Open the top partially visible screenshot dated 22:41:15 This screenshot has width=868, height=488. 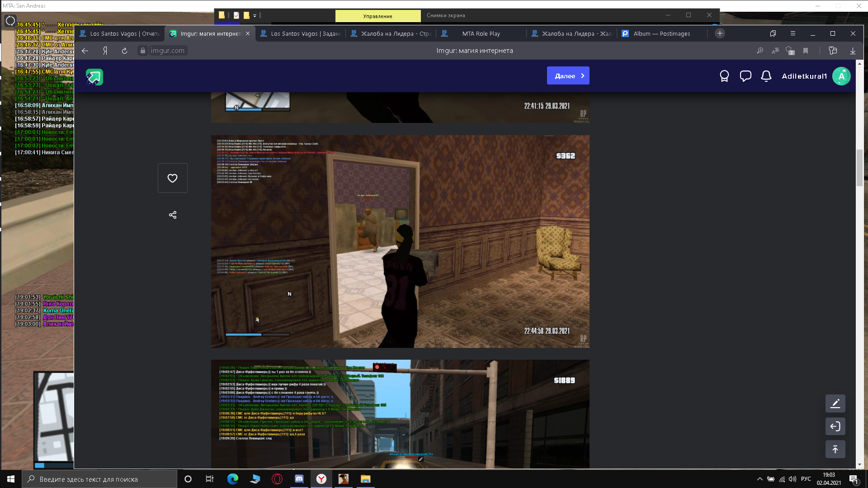(400, 108)
